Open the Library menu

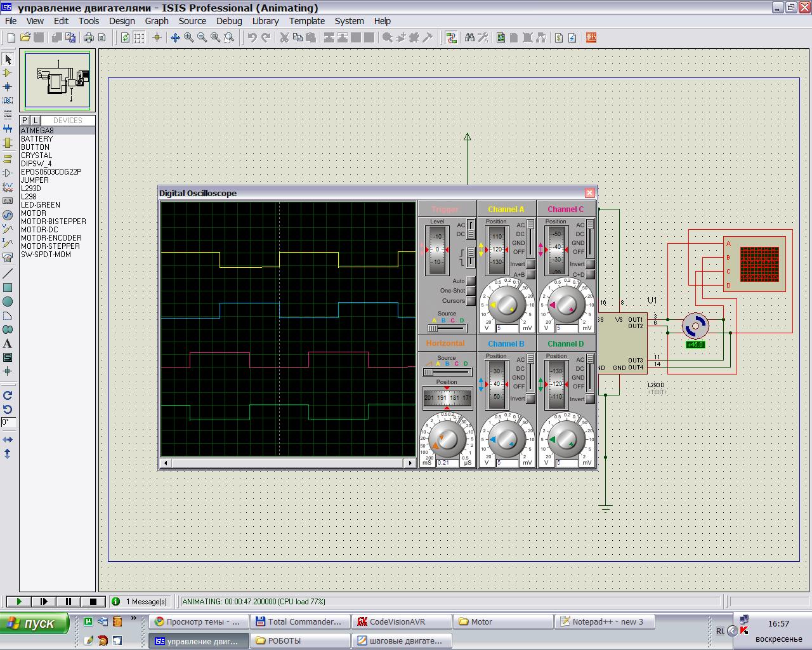265,21
